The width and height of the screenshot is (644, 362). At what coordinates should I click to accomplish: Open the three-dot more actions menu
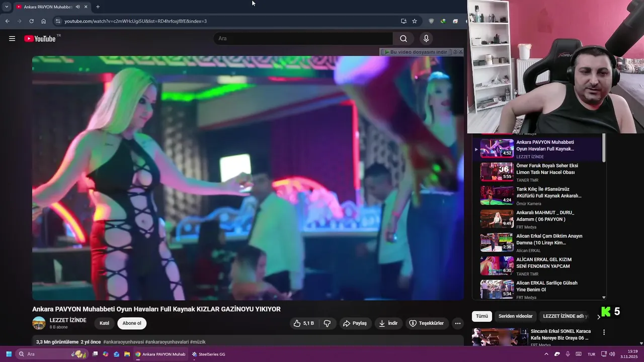click(x=457, y=323)
